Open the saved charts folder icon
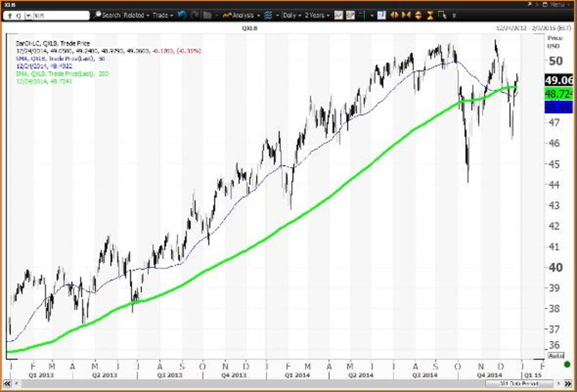The image size is (577, 392). click(x=206, y=15)
